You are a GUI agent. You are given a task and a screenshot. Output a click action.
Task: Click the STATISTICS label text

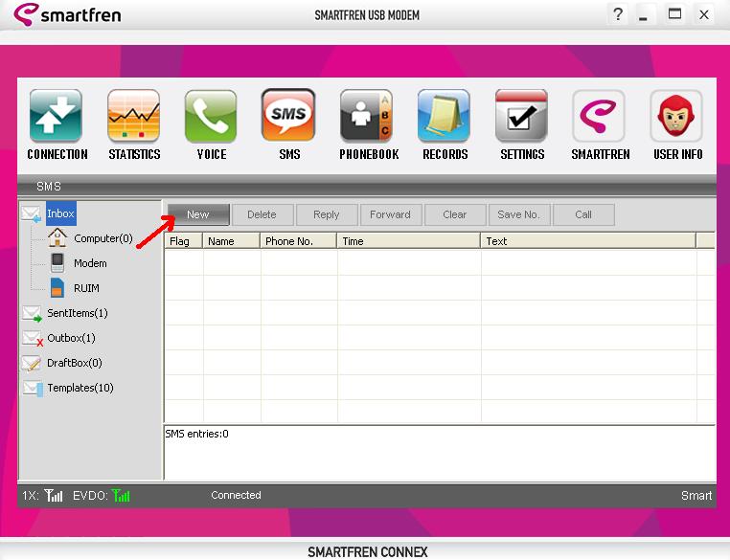pos(134,154)
